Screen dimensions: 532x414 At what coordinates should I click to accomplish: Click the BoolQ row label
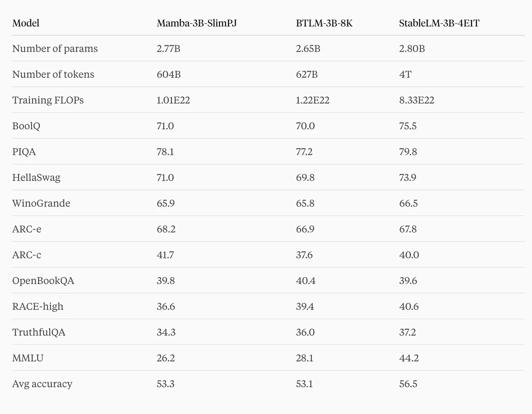[x=26, y=126]
